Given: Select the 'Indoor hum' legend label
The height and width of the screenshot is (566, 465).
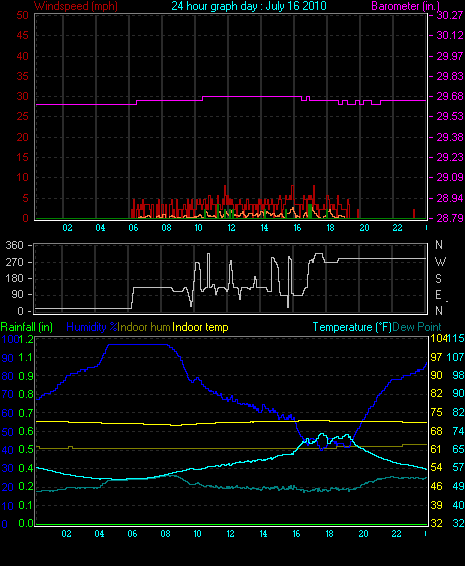Looking at the screenshot, I should [x=144, y=327].
